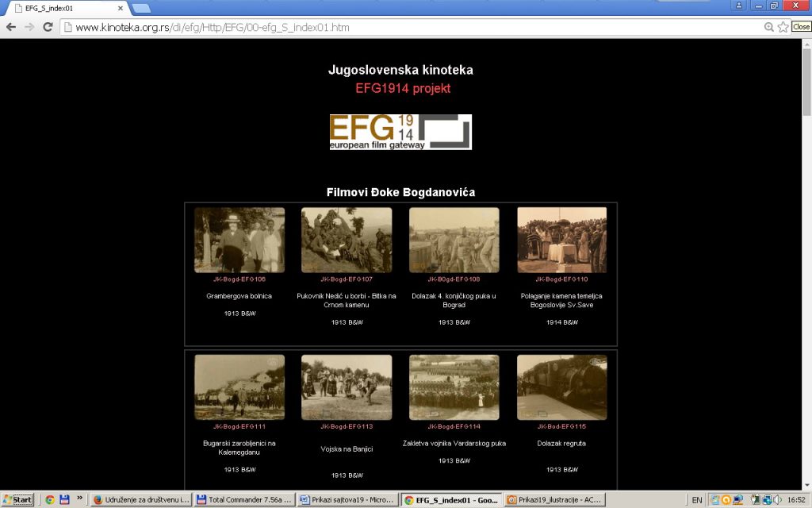
Task: Click the Chrome quick launch icon in taskbar
Action: point(49,500)
